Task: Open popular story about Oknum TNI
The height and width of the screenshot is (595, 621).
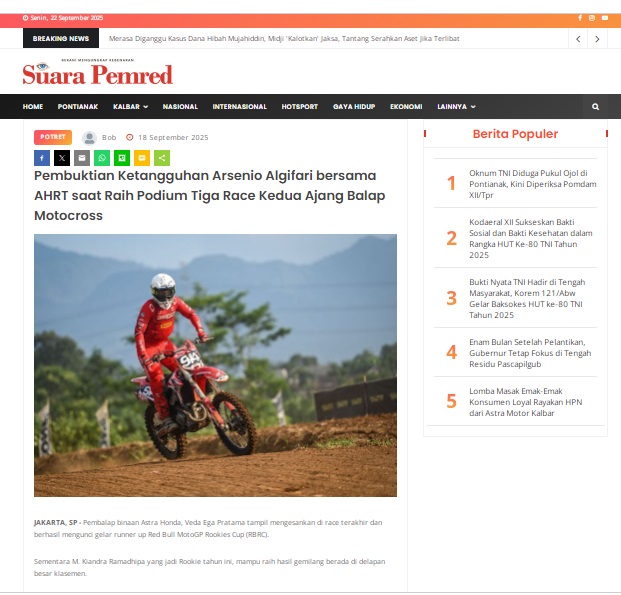Action: (x=533, y=184)
